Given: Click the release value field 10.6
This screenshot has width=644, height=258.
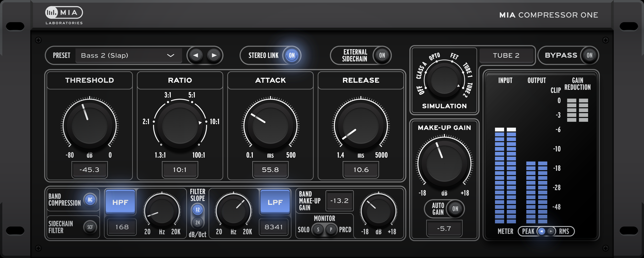Looking at the screenshot, I should 361,170.
